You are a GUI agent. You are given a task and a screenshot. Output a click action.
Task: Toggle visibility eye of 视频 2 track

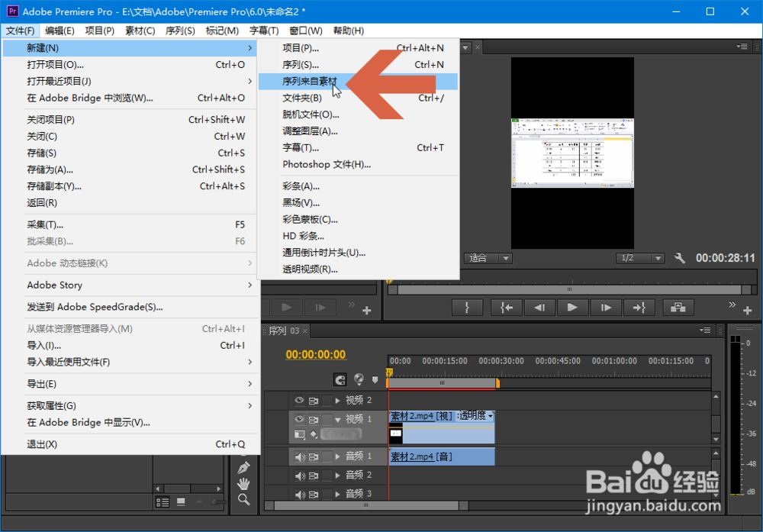(299, 400)
